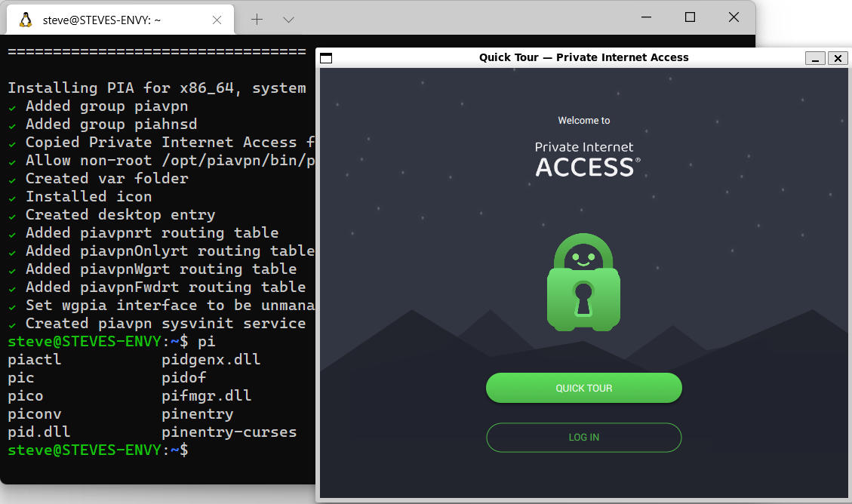Click the last empty terminal prompt line
This screenshot has width=852, height=504.
coord(98,450)
